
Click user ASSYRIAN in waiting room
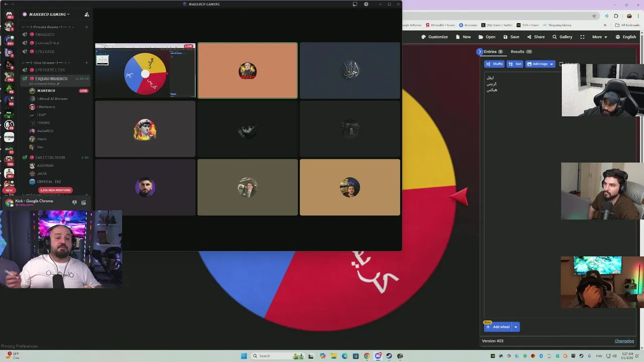[45, 165]
